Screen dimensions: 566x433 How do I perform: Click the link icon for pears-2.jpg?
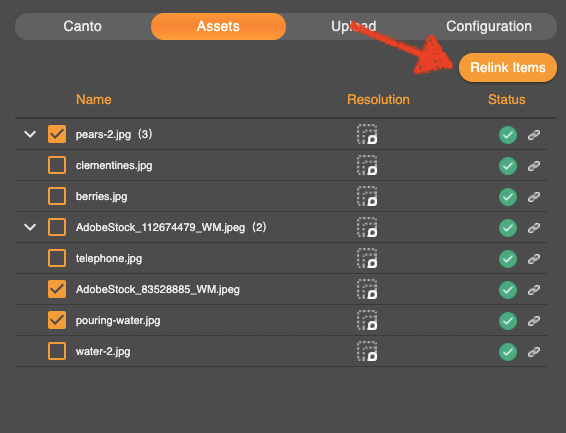coord(534,135)
